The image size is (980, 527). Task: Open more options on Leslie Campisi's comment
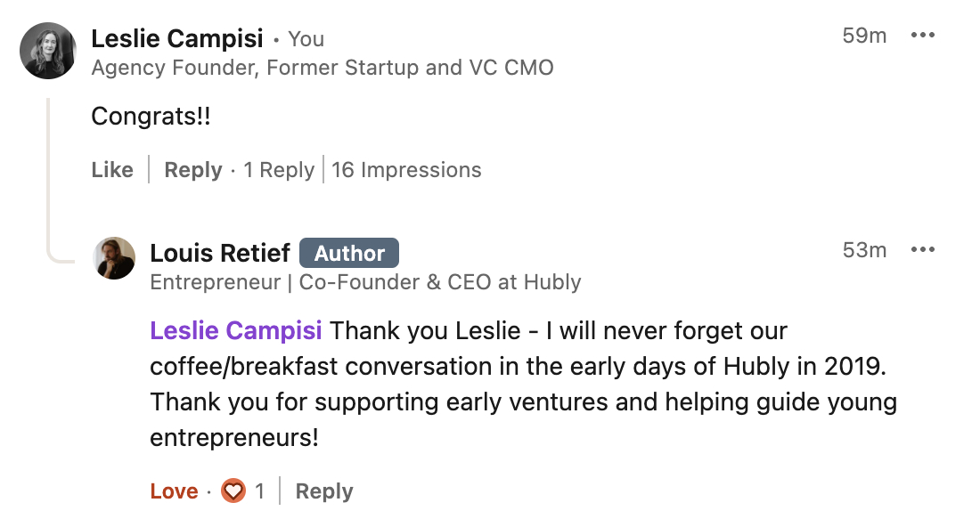click(x=922, y=36)
